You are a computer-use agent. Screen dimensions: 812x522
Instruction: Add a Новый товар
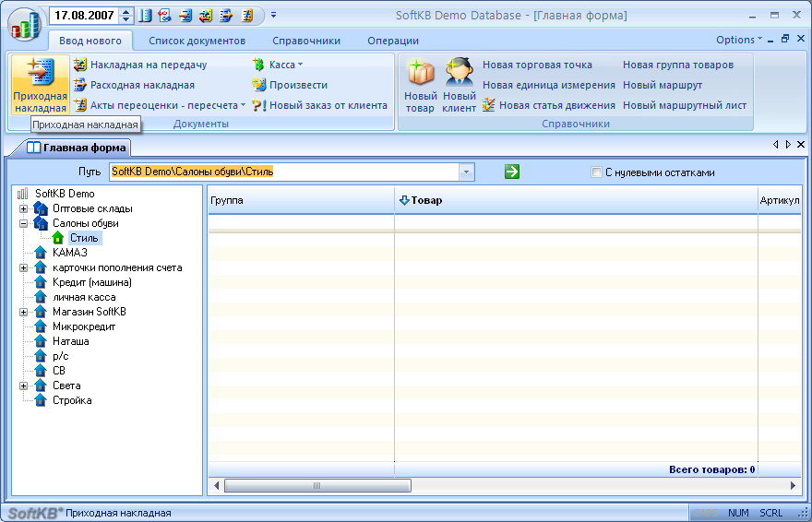point(420,86)
